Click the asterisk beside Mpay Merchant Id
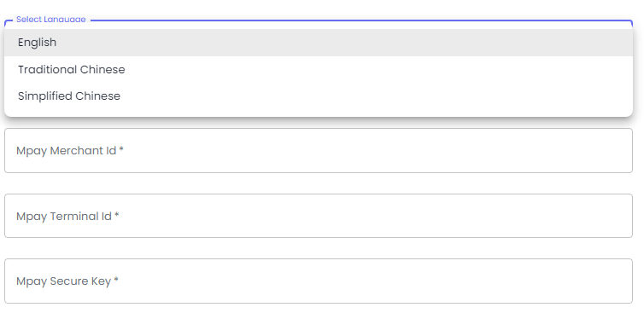This screenshot has height=313, width=644. 121,150
